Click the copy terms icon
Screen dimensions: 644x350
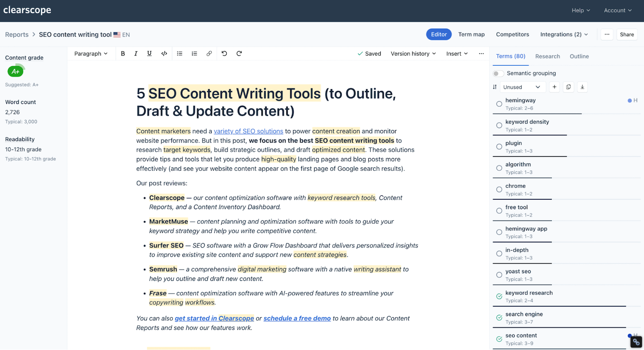click(x=568, y=87)
